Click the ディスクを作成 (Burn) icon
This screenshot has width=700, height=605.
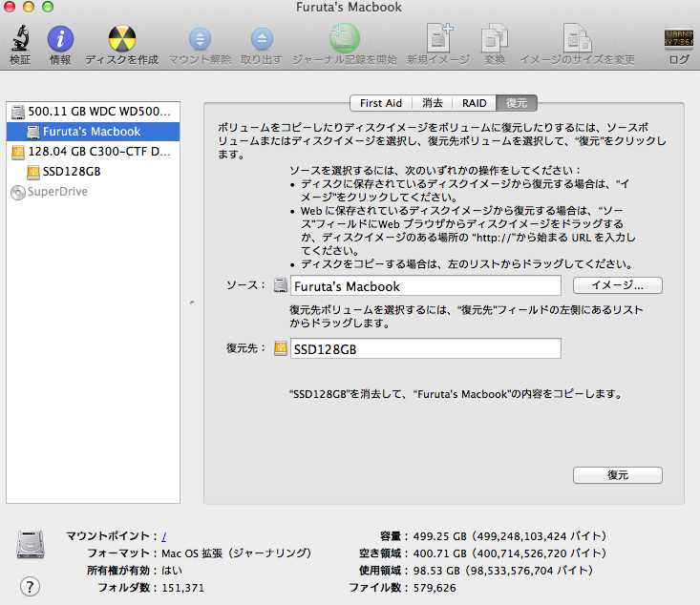pyautogui.click(x=122, y=39)
